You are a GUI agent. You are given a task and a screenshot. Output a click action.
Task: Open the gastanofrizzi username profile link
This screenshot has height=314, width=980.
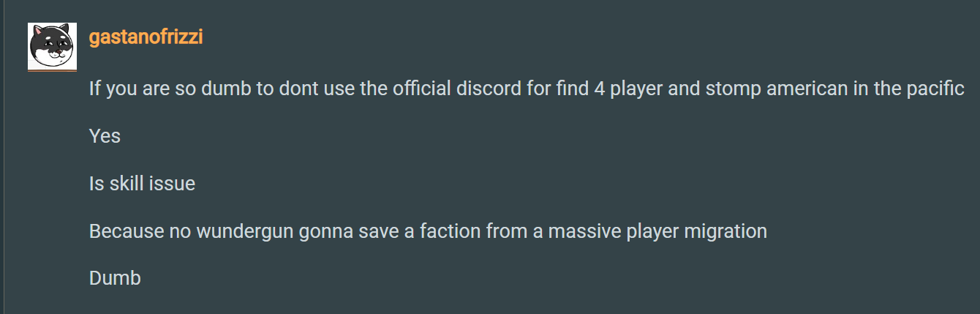click(x=146, y=37)
